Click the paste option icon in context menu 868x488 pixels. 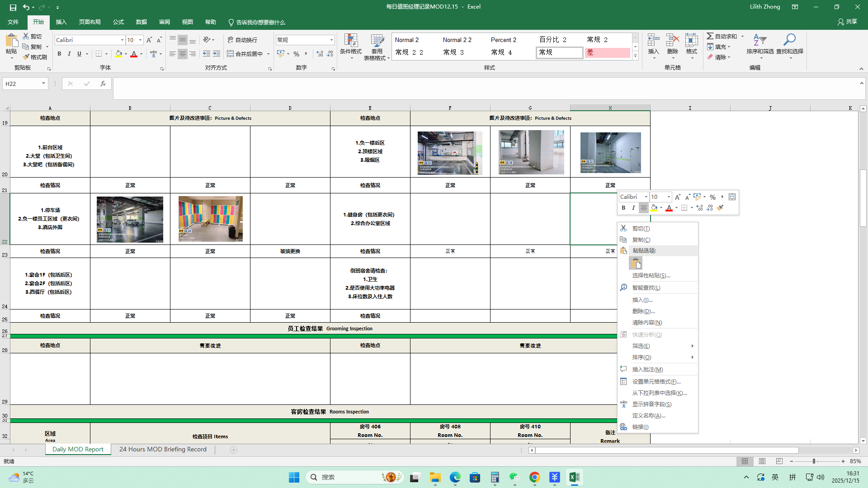coord(636,263)
